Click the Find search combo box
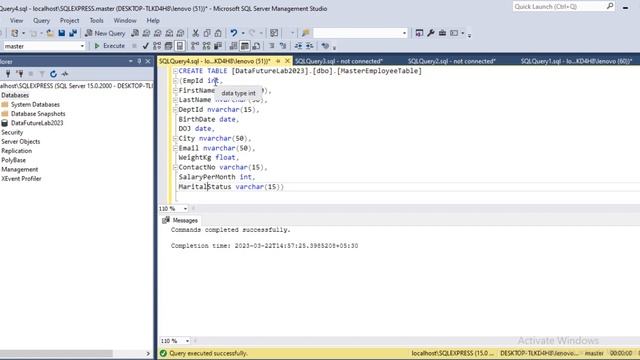The height and width of the screenshot is (360, 640). click(x=360, y=33)
